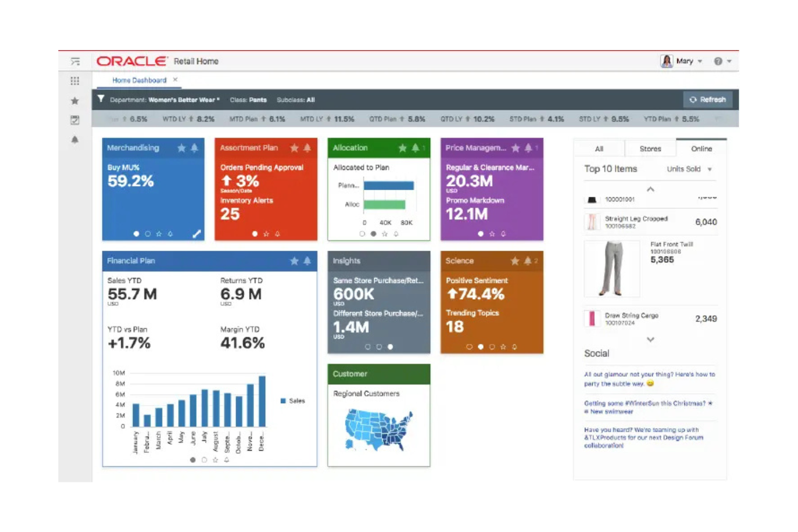Click the tasks icon in left sidebar
798x532 pixels.
(75, 120)
